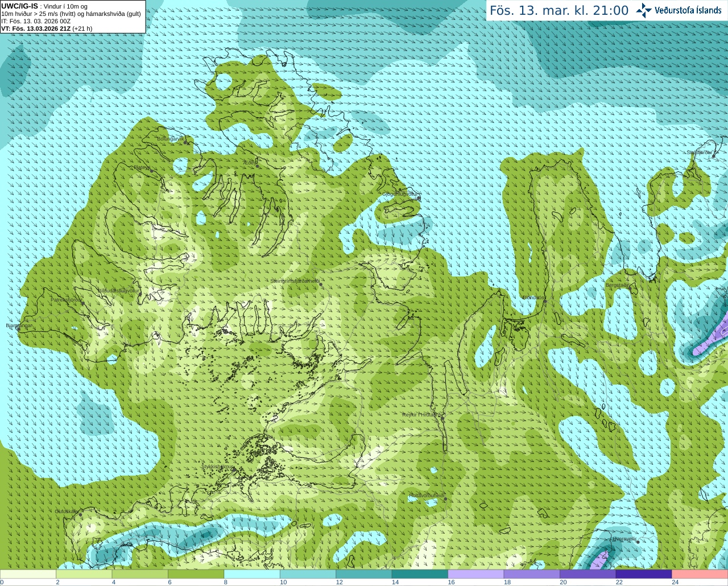Click the Gjögurflugvöllur station label
Screen dimensions: 728x586
[x=401, y=194]
